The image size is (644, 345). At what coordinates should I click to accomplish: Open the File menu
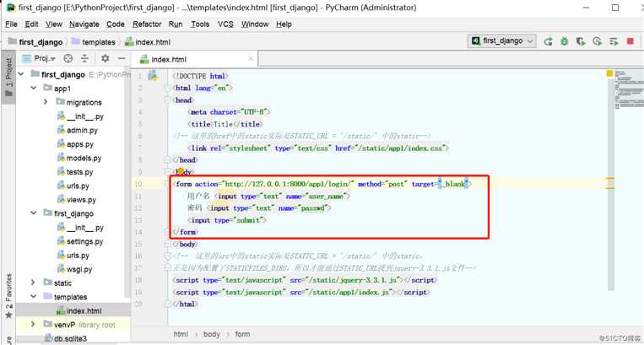pos(11,24)
